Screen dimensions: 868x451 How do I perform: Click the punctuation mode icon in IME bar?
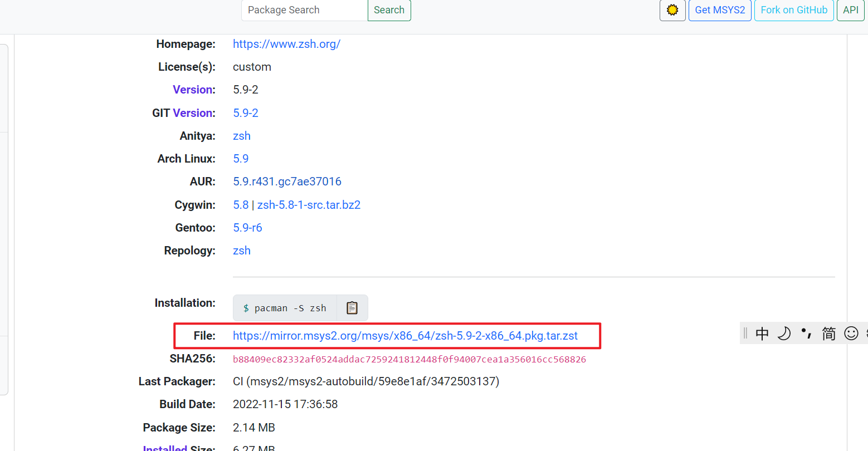pyautogui.click(x=806, y=334)
